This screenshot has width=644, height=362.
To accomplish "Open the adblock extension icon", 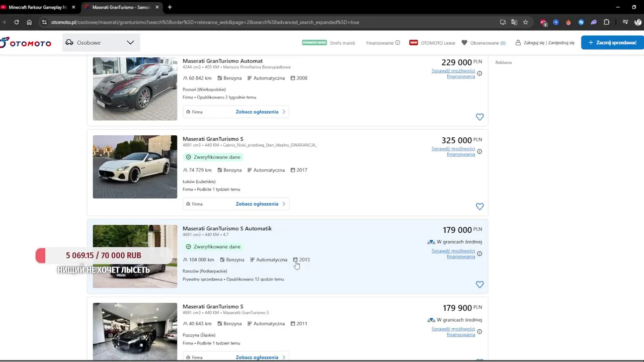I will click(x=543, y=22).
